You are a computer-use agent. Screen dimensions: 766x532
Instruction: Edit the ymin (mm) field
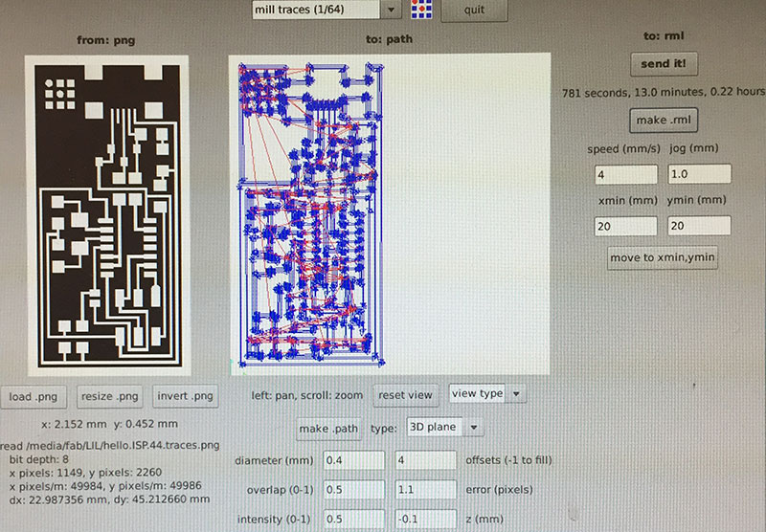(699, 226)
